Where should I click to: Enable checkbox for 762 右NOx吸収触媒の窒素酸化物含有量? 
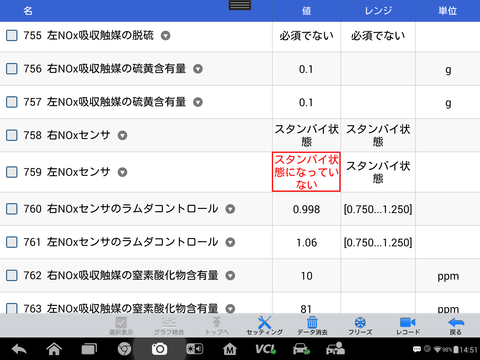(12, 276)
